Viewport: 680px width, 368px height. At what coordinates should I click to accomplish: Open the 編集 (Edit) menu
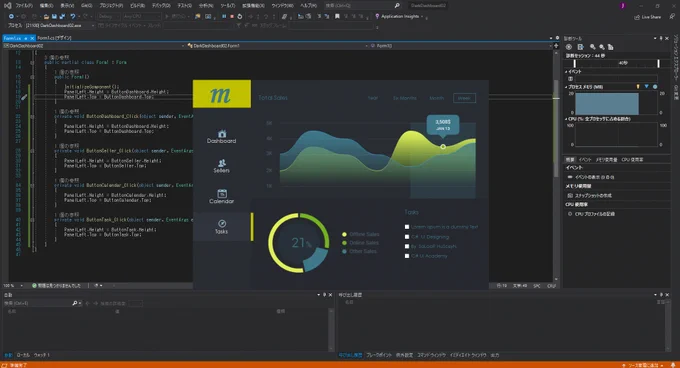point(46,6)
